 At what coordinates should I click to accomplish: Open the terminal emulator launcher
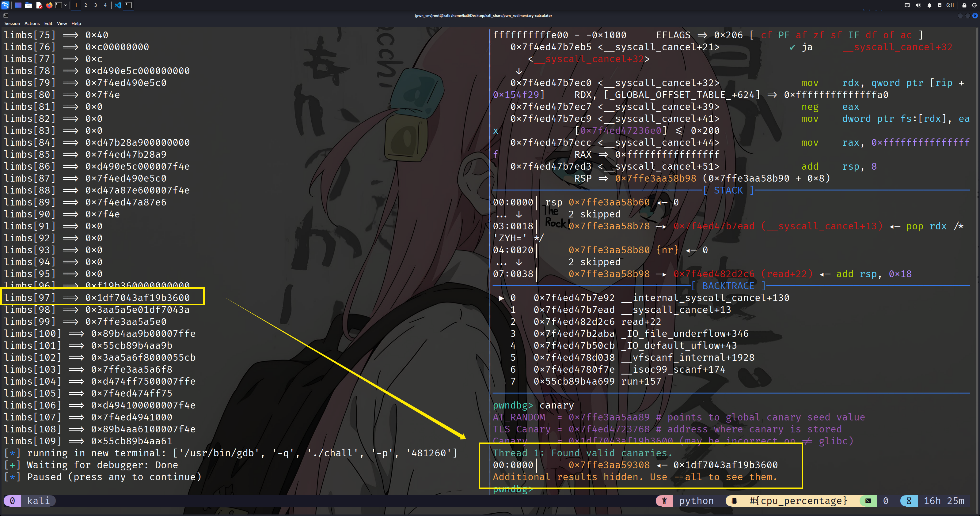click(x=59, y=5)
